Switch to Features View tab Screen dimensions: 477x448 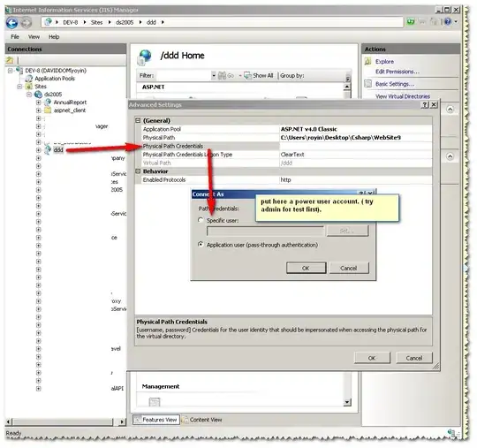pyautogui.click(x=156, y=420)
